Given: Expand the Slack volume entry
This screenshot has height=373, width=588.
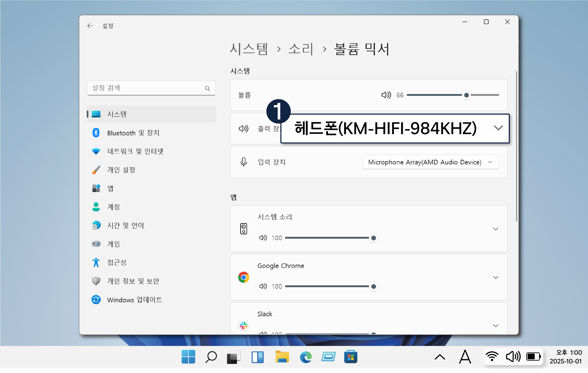Looking at the screenshot, I should 495,326.
